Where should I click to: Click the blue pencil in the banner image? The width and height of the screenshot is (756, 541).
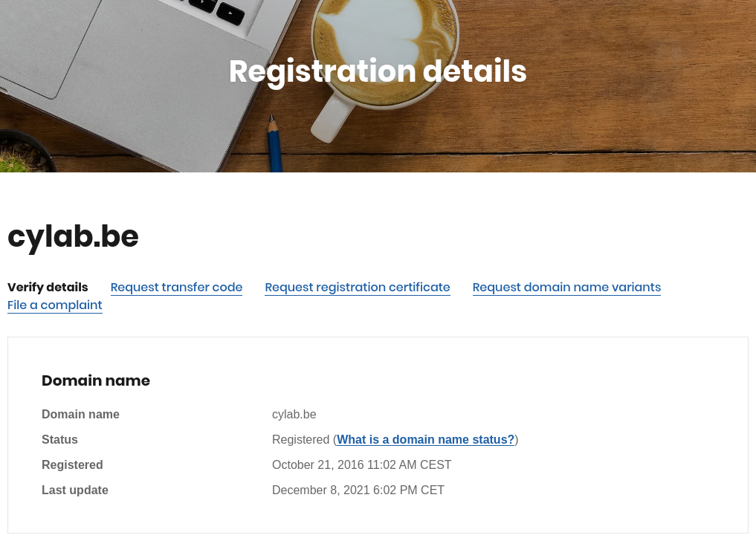pos(275,145)
